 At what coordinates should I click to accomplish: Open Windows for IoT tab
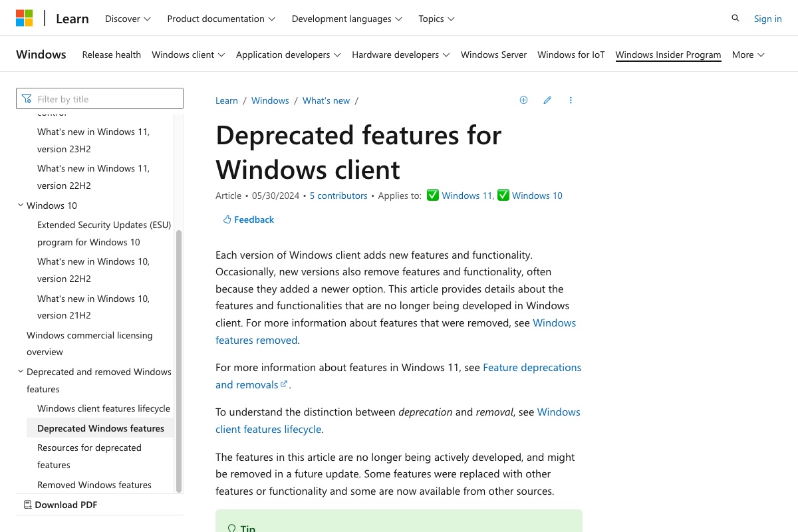point(571,55)
